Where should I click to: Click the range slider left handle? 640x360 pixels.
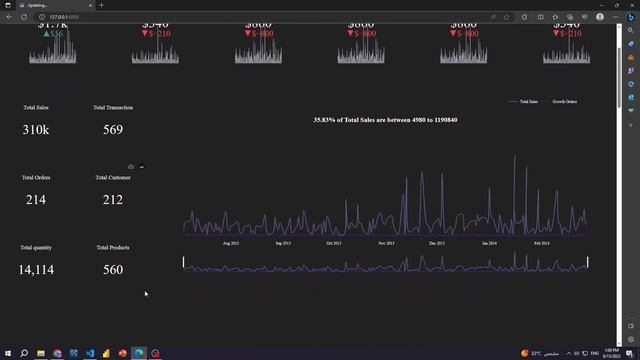click(x=183, y=262)
